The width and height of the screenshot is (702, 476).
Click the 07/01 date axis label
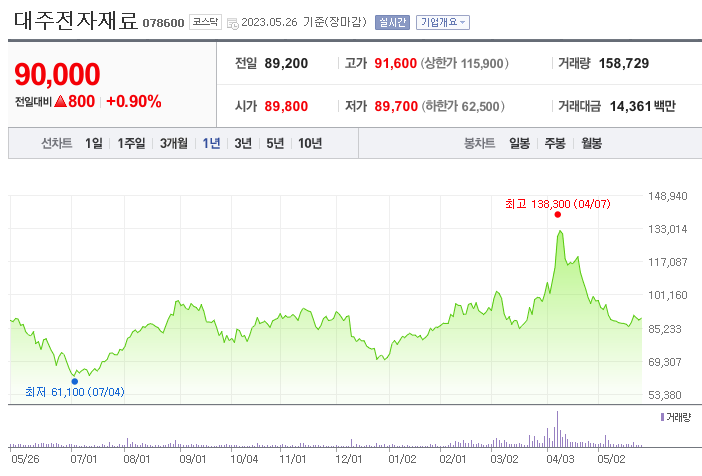tap(84, 459)
